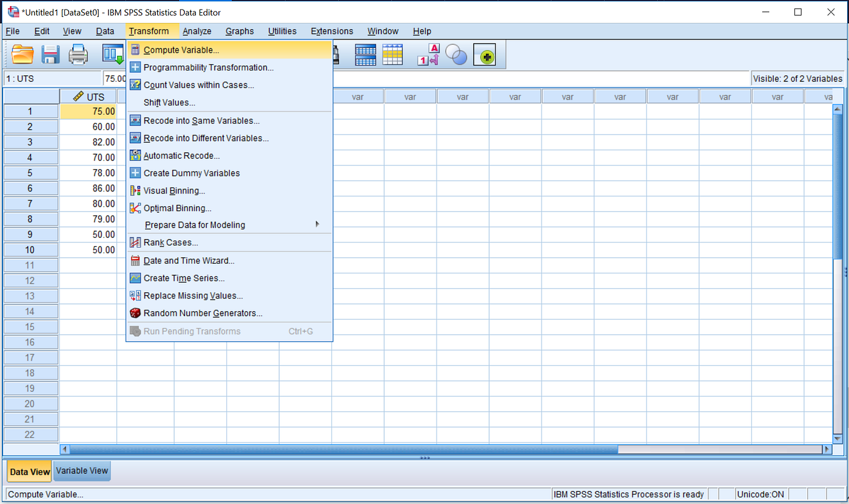Select row header number 1
Image resolution: width=849 pixels, height=504 pixels.
coord(31,111)
